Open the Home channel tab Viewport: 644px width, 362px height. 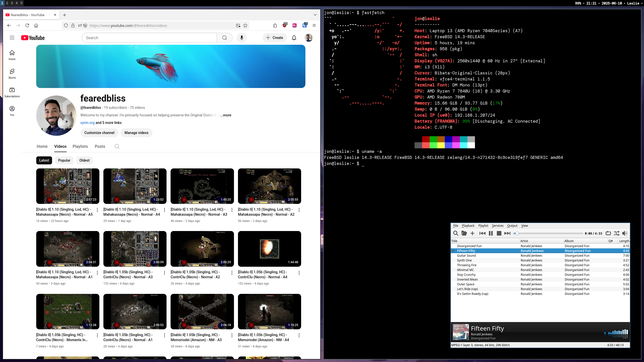point(42,146)
